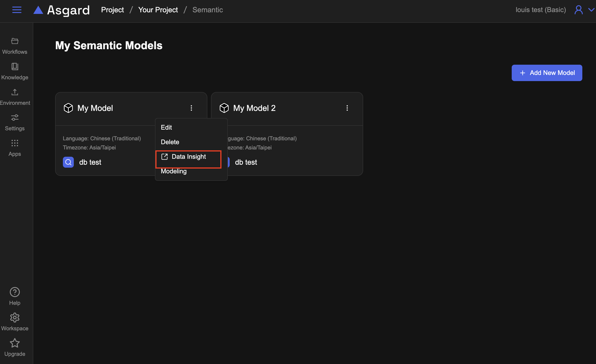Open My Model 2 three-dot menu

(x=347, y=108)
